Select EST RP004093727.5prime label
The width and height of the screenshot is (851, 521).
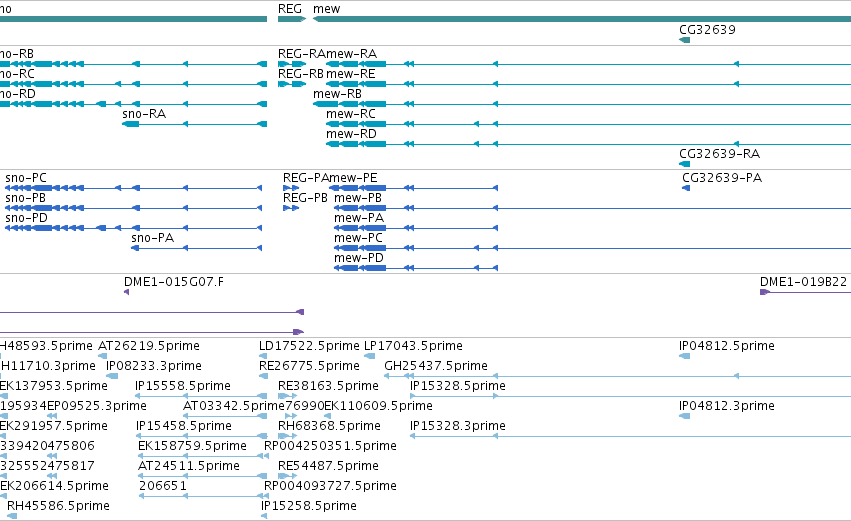330,486
